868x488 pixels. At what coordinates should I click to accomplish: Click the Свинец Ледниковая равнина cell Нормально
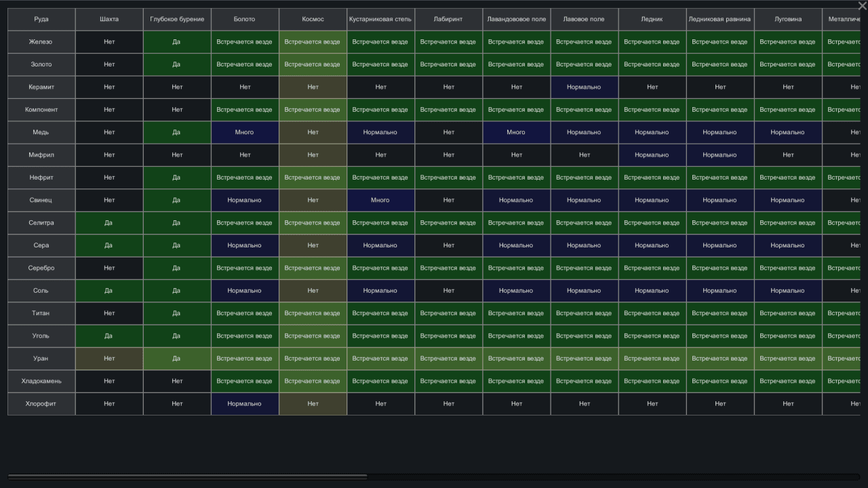click(719, 200)
